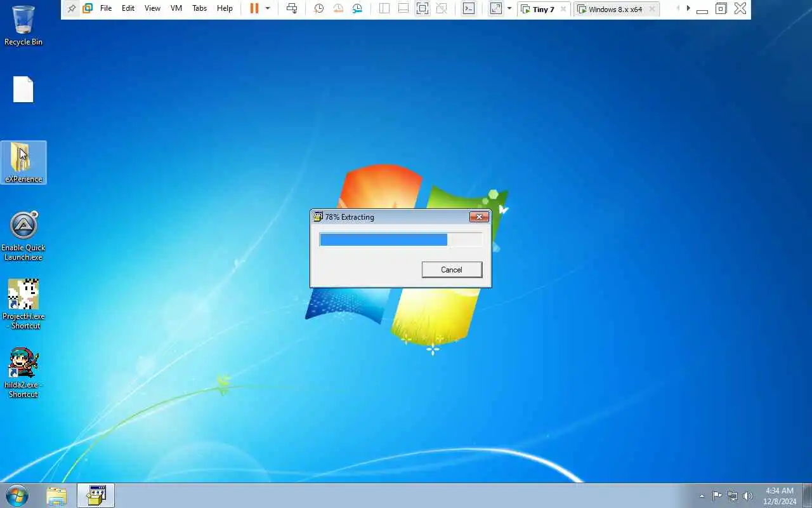Open the Help menu
Image resolution: width=812 pixels, height=508 pixels.
click(x=225, y=9)
